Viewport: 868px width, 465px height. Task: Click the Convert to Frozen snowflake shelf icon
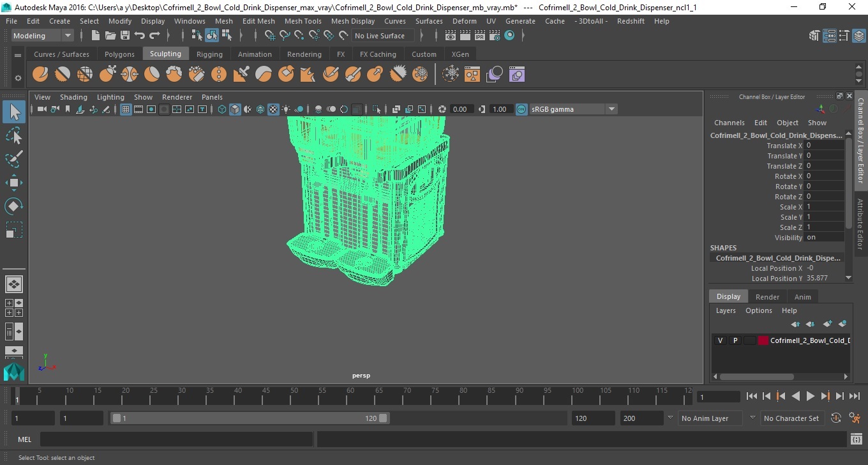point(451,75)
